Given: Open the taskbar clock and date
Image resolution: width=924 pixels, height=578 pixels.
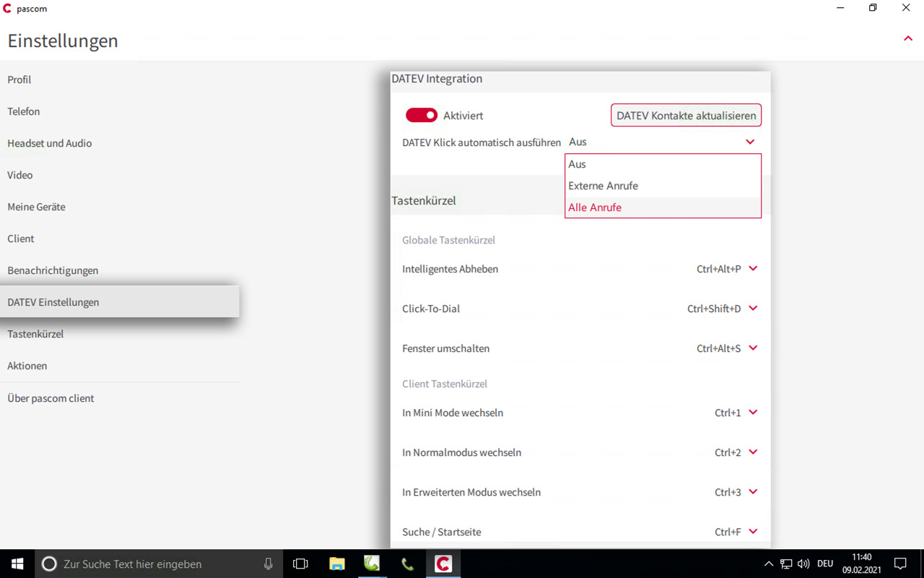Looking at the screenshot, I should pos(862,564).
